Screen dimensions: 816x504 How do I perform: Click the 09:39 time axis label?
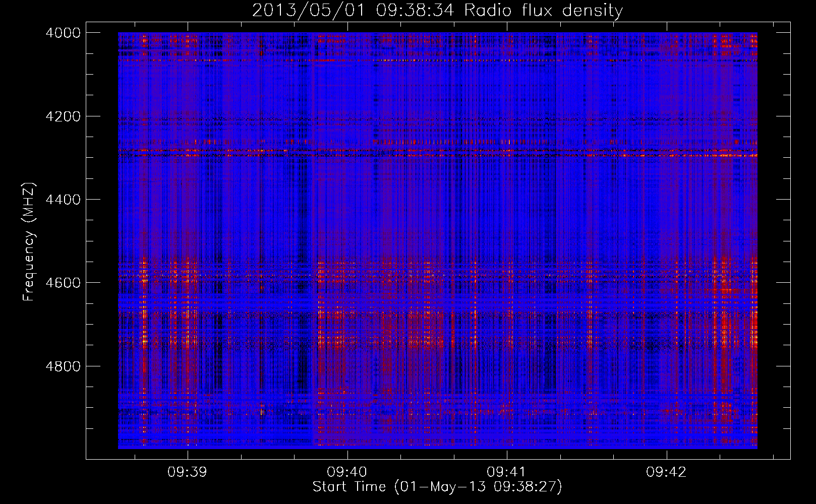(x=188, y=472)
